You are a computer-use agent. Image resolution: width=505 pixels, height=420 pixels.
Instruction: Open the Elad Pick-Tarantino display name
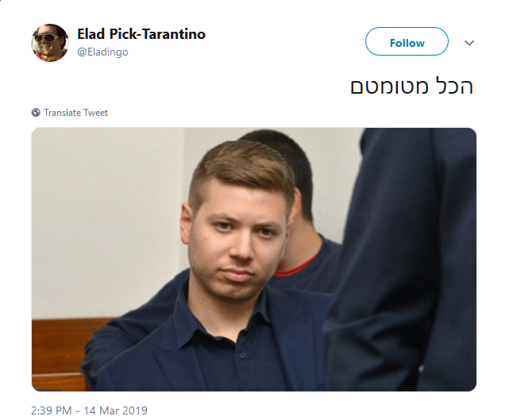141,34
